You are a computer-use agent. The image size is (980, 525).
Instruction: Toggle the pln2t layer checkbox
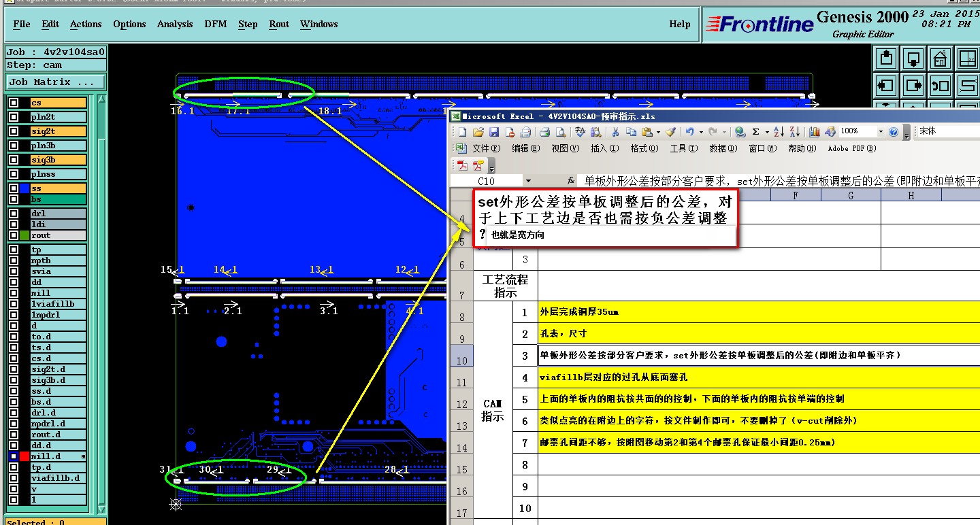14,117
